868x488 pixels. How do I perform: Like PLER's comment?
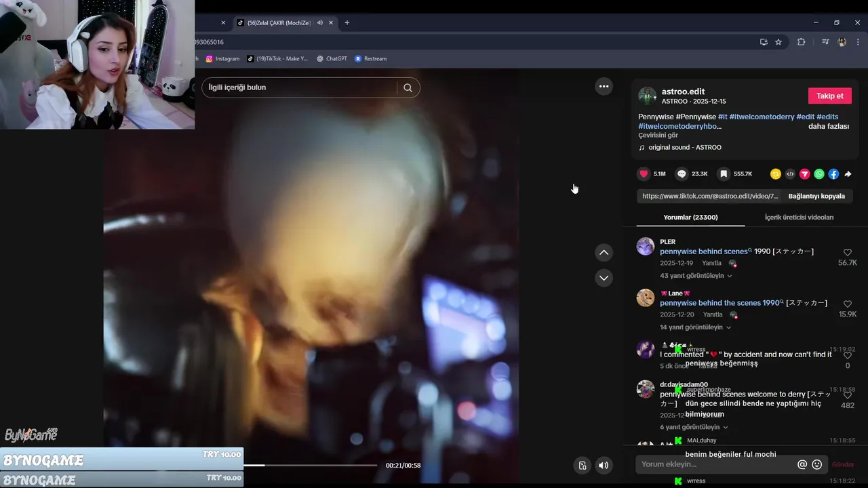coord(847,253)
